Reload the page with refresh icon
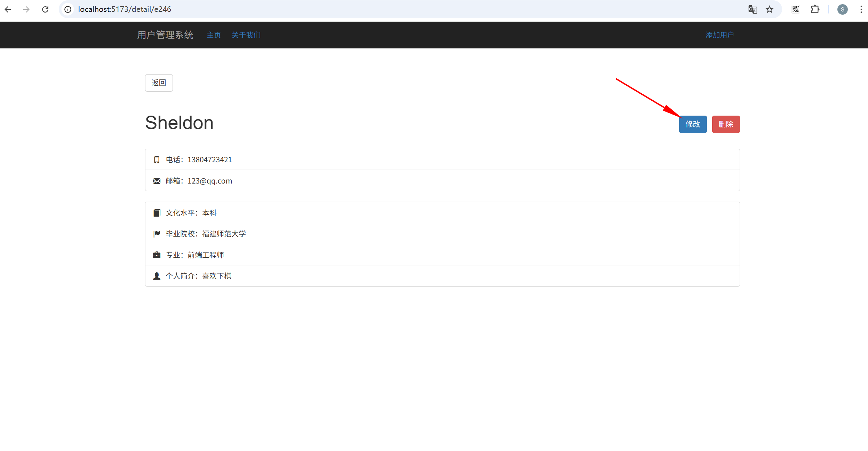Viewport: 868px width, 451px height. click(x=45, y=9)
